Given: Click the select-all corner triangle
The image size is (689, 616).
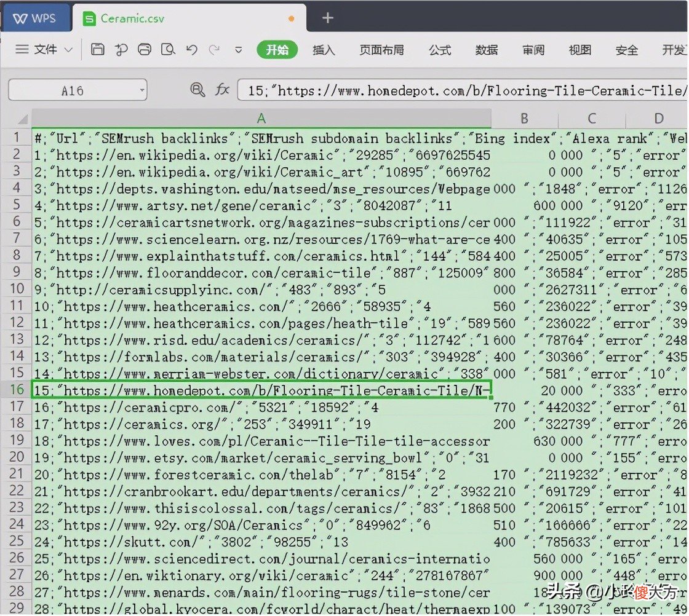Looking at the screenshot, I should pyautogui.click(x=23, y=119).
